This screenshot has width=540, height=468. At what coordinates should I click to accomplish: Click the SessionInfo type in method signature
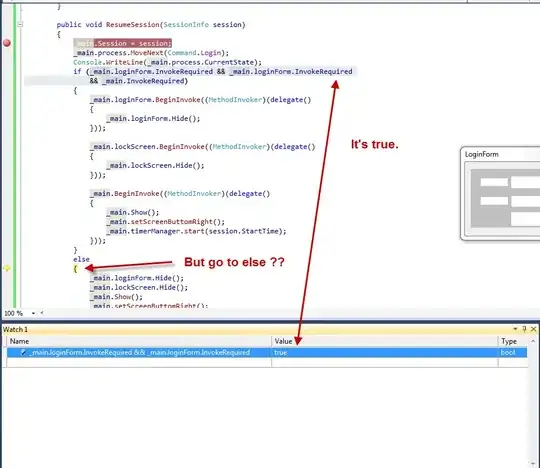pos(186,24)
